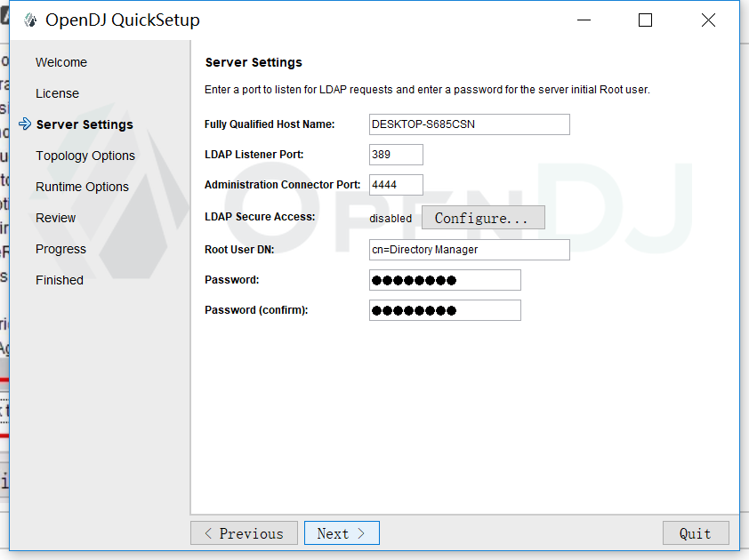
Task: Close the OpenDJ QuickSetup window
Action: pos(708,20)
